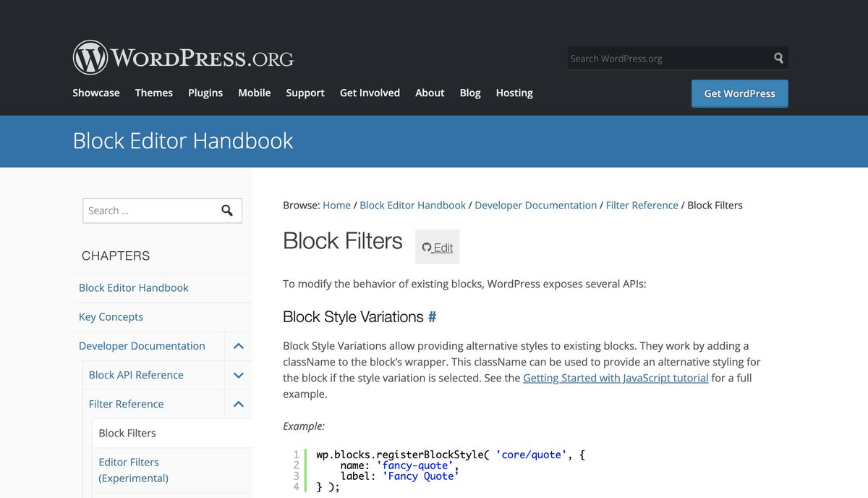Click the Home breadcrumb link
Screen dimensions: 868x498
(x=336, y=205)
